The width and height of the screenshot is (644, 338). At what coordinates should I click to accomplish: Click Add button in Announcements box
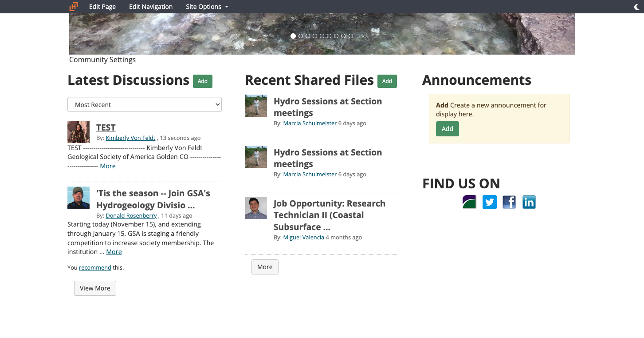point(448,129)
